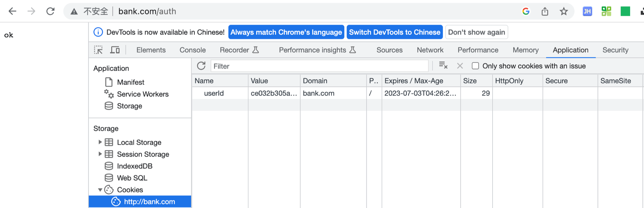This screenshot has width=644, height=208.
Task: Switch to the Network tab
Action: 430,50
